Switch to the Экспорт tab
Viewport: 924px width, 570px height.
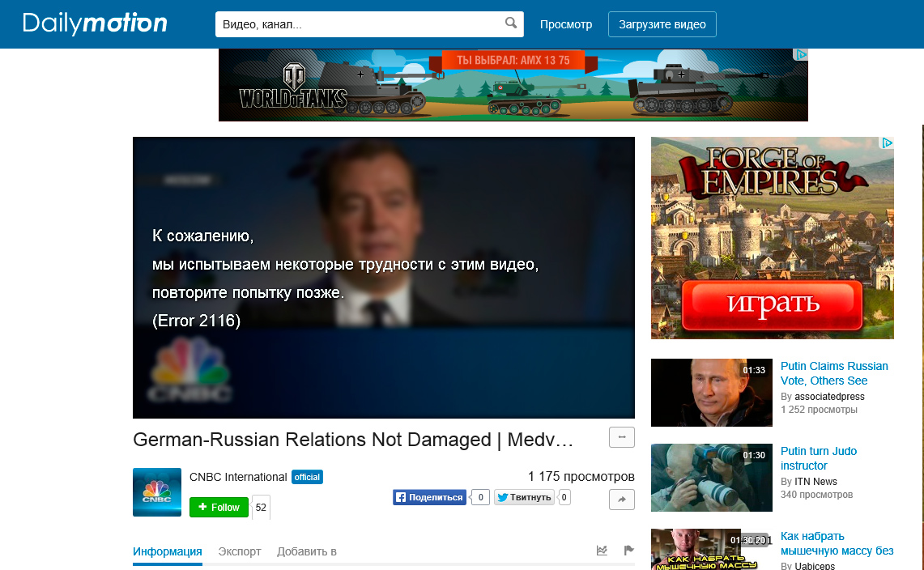239,551
